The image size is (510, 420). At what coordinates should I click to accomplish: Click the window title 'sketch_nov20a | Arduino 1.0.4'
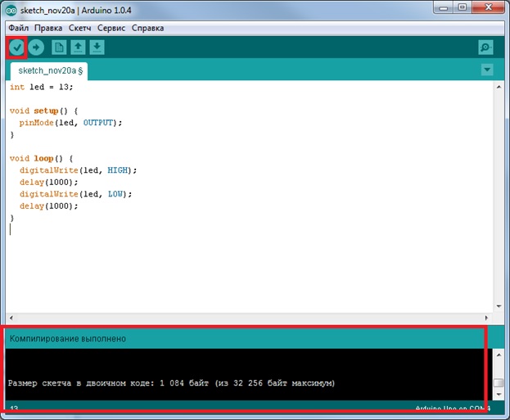pyautogui.click(x=76, y=11)
